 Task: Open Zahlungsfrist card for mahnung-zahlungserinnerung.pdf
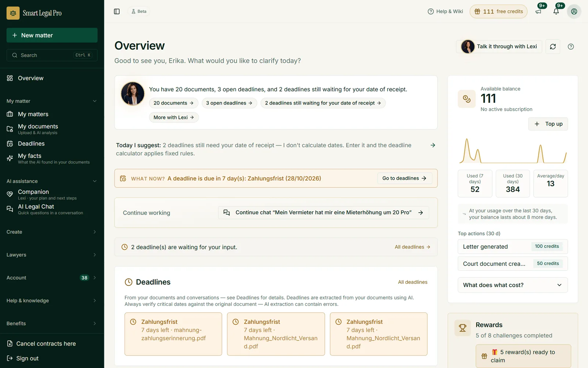[x=173, y=334]
